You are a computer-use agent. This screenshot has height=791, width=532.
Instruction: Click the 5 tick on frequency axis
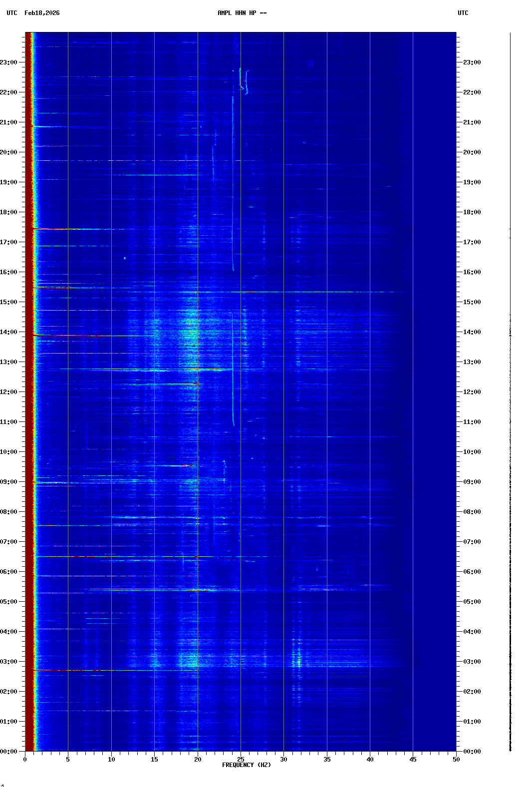(68, 760)
